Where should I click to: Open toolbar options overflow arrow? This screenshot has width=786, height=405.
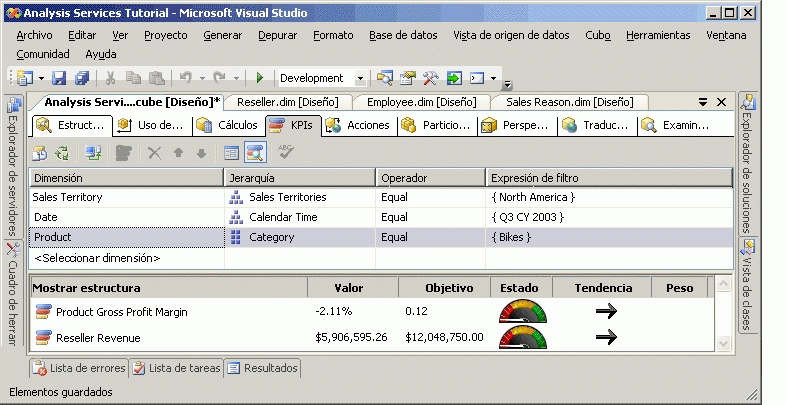(x=507, y=84)
